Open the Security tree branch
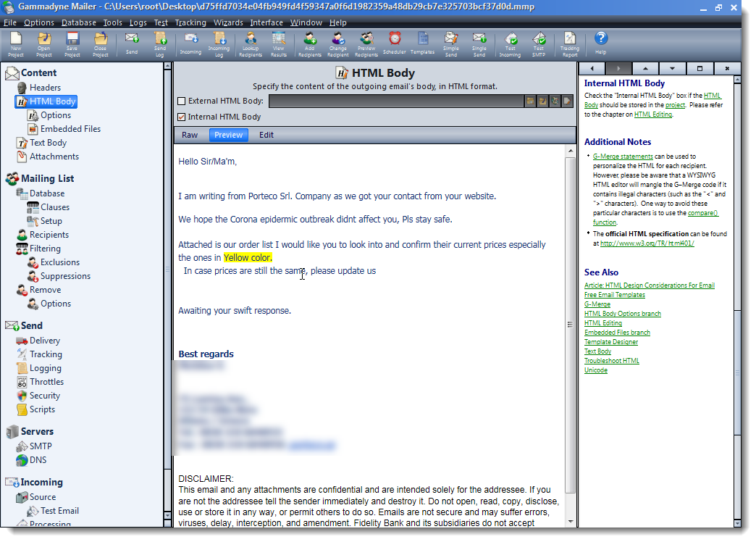The width and height of the screenshot is (756, 542). [x=45, y=396]
